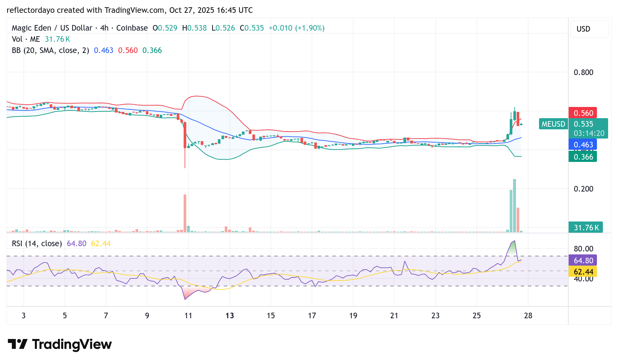618x364 pixels.
Task: Select the Magic Eden / US Dollar symbol title
Action: [80, 28]
